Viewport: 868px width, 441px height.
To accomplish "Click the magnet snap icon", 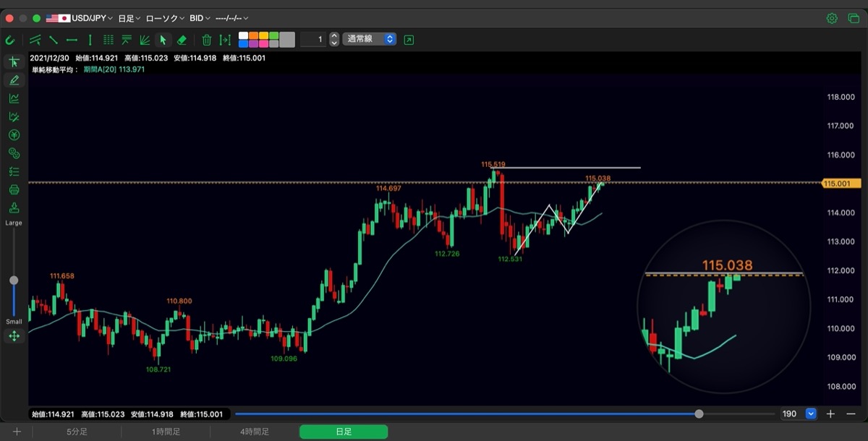I will point(10,40).
